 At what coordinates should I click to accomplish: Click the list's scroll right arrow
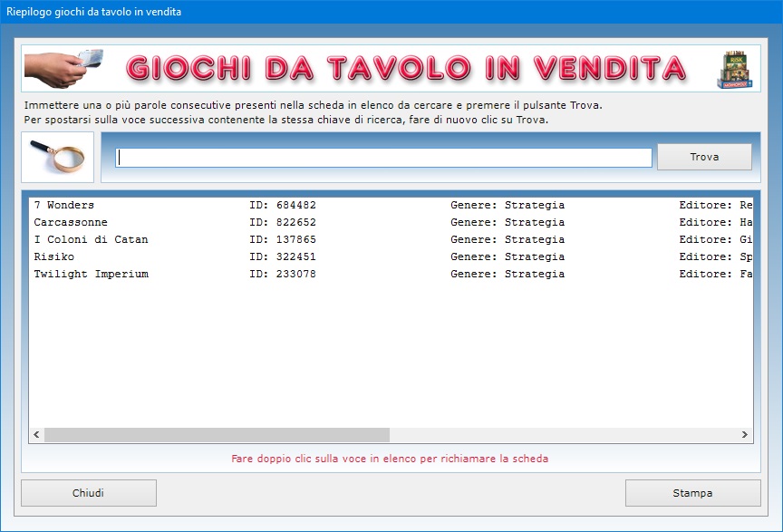745,435
